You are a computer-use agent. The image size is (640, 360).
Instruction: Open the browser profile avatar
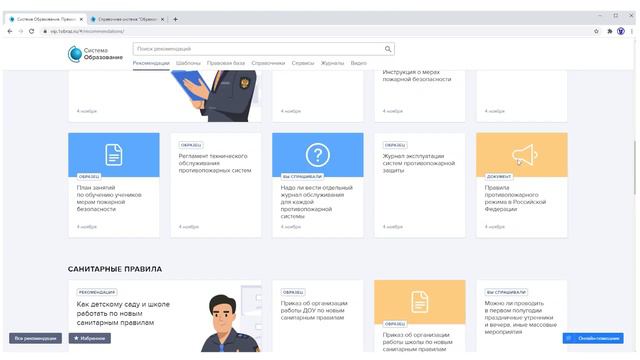click(x=621, y=31)
